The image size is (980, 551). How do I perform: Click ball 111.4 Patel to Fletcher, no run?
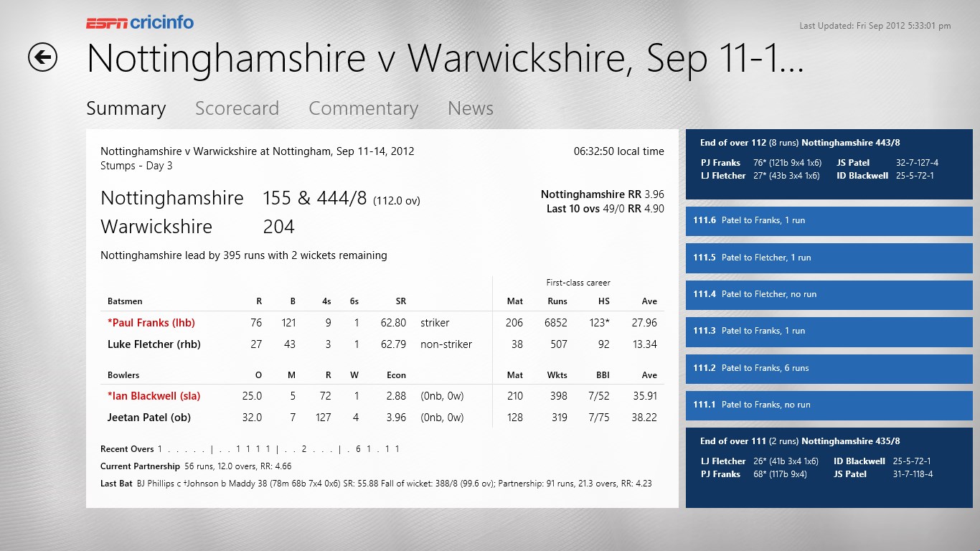829,294
